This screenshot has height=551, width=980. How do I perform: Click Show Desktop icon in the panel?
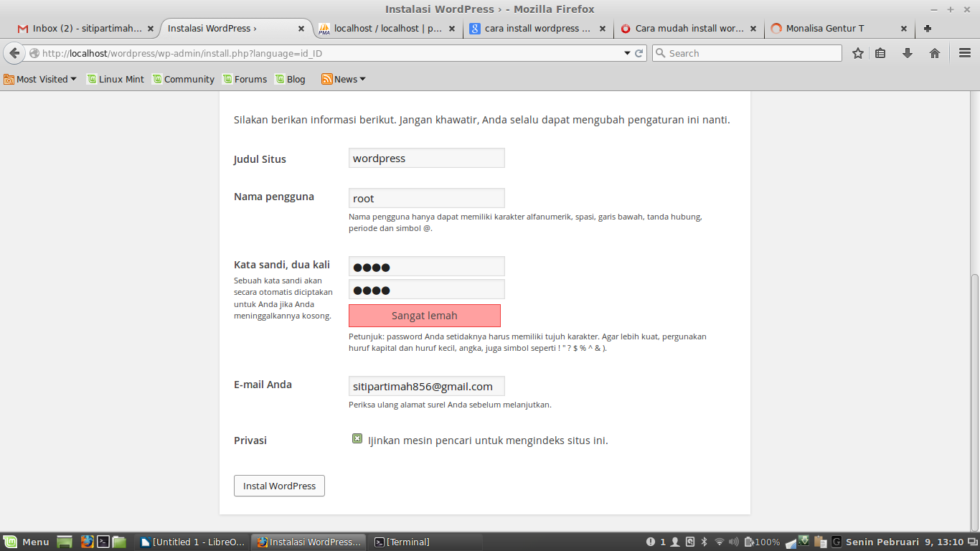(x=65, y=542)
